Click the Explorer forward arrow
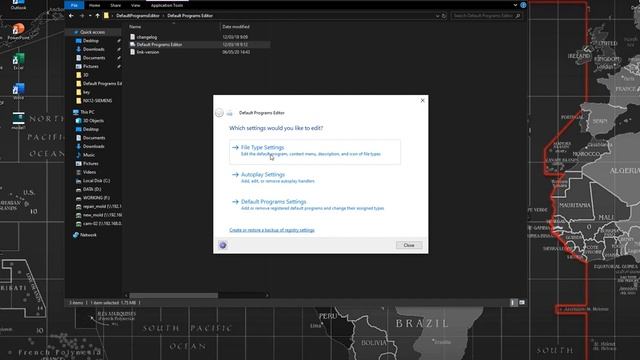This screenshot has height=360, width=640. (82, 16)
